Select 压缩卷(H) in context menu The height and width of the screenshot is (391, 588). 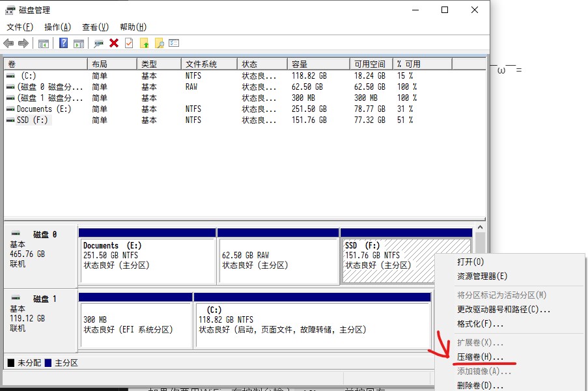click(x=480, y=357)
